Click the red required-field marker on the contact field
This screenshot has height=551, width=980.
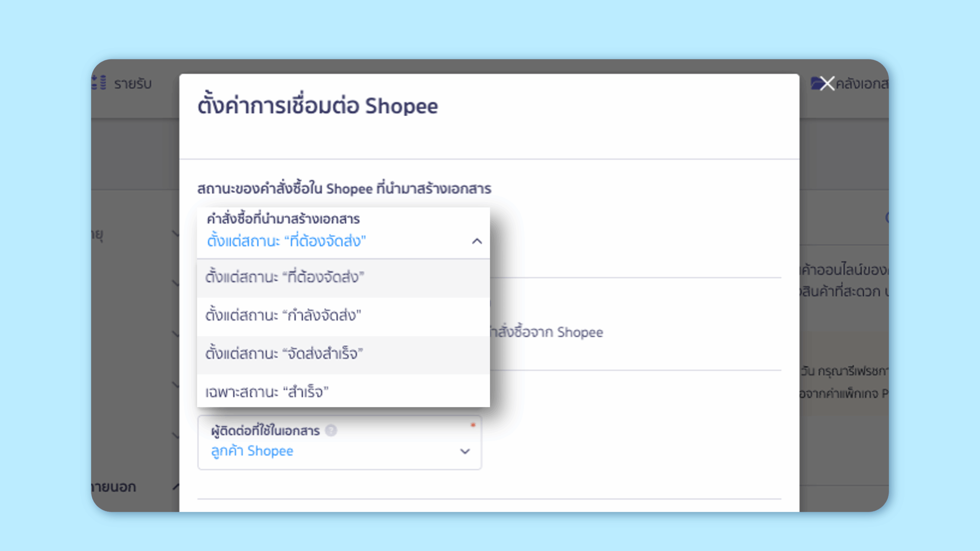click(473, 425)
